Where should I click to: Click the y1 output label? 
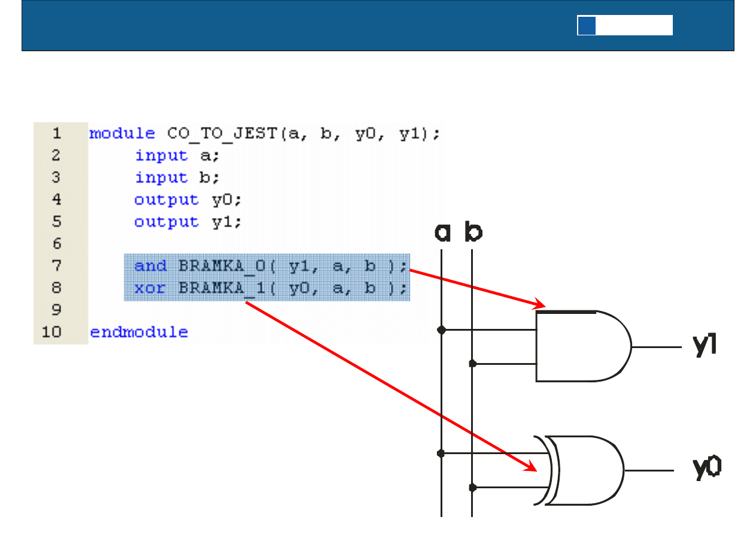click(x=705, y=346)
